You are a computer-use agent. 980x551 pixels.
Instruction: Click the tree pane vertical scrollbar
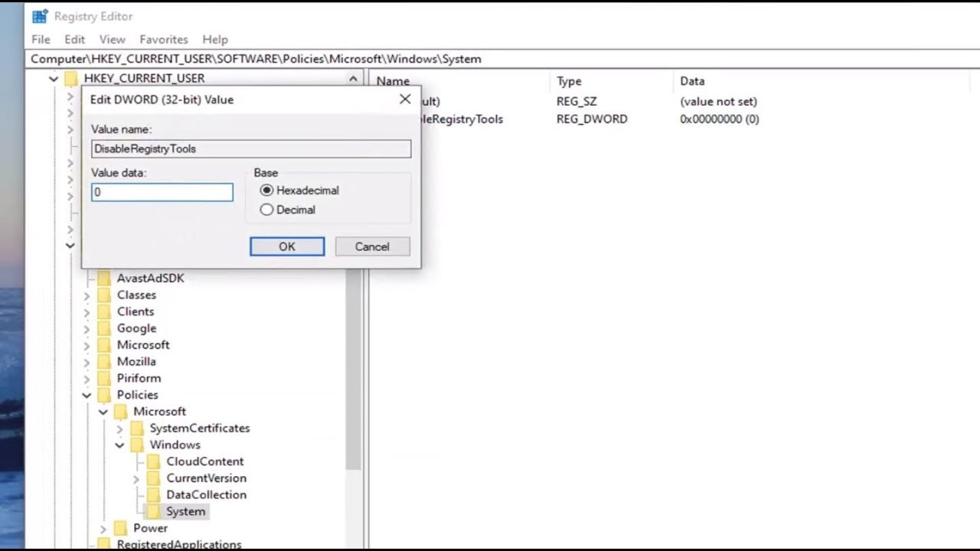(353, 367)
